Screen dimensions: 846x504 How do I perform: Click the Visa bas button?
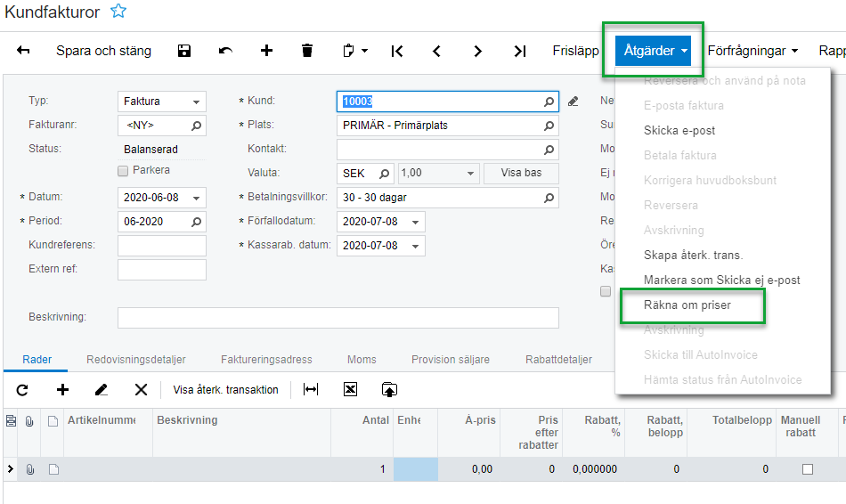(x=521, y=173)
